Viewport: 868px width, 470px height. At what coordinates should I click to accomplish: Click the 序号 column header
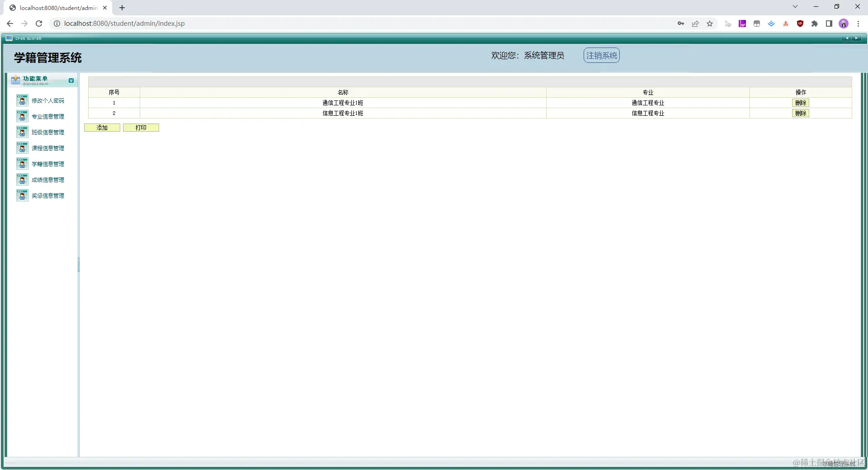tap(114, 92)
